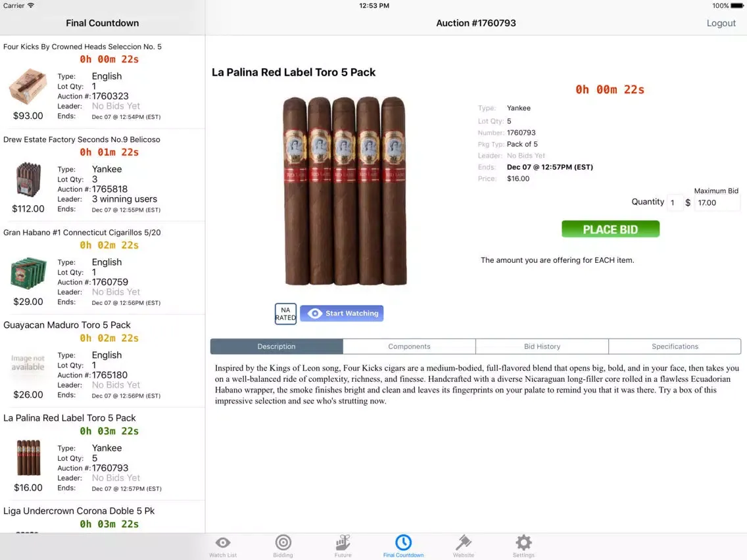Tap auction number 1765818 in list
747x560 pixels.
tap(110, 189)
